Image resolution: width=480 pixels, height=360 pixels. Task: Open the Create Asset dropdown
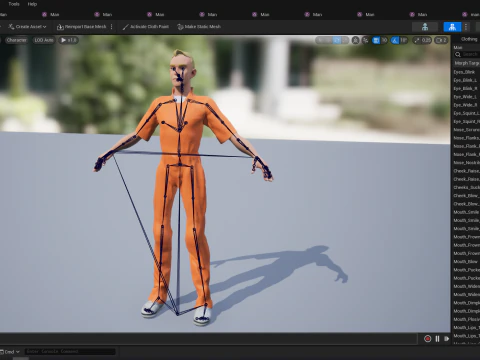pos(27,27)
